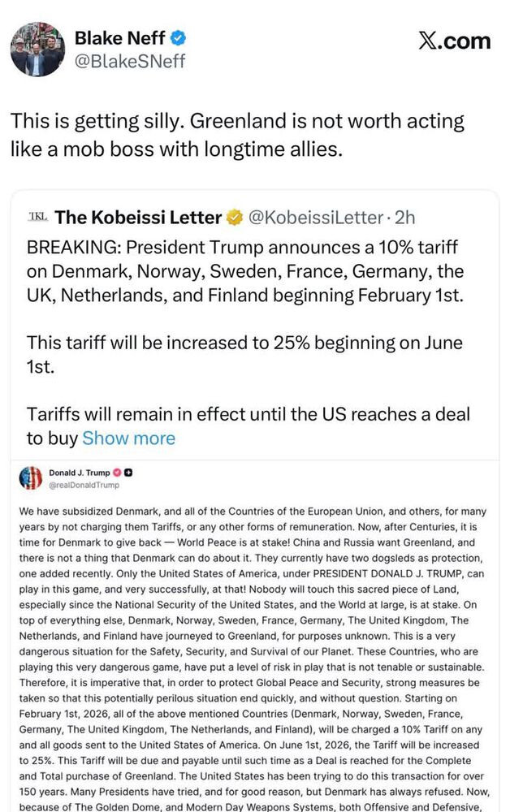This screenshot has height=812, width=510.
Task: Click the Blake Neff display name
Action: coord(120,37)
